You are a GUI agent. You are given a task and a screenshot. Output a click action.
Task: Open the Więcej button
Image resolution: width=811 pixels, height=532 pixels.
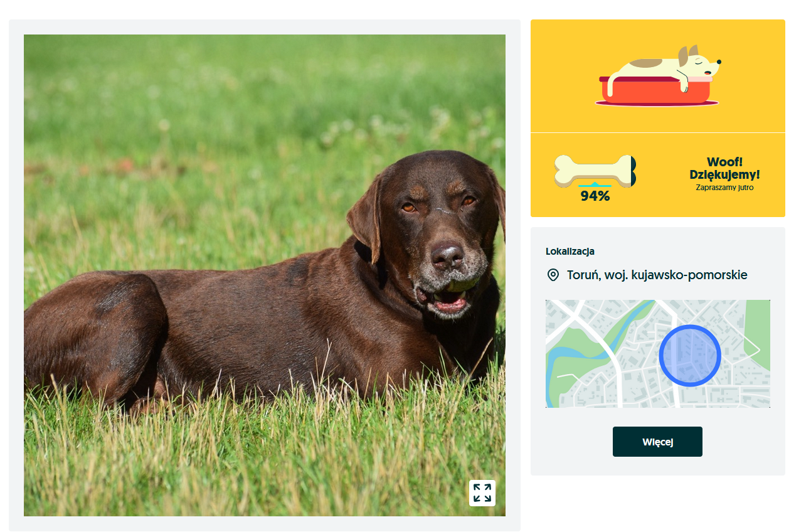click(657, 442)
